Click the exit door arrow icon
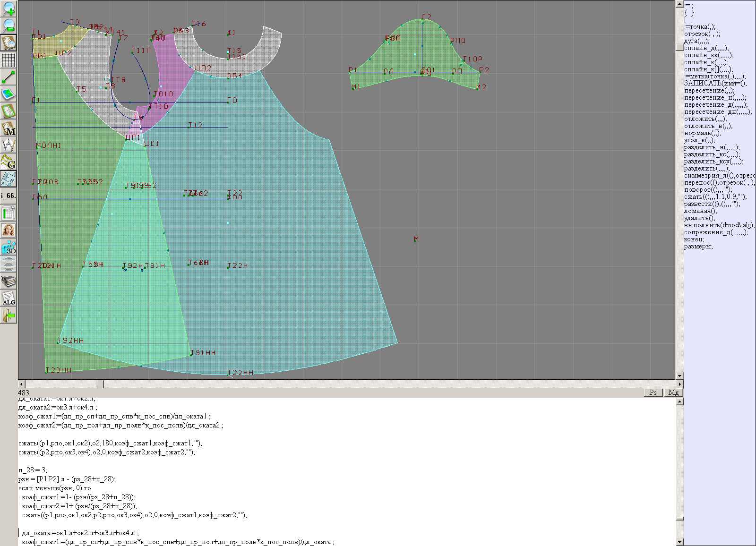The image size is (756, 546). pyautogui.click(x=9, y=315)
